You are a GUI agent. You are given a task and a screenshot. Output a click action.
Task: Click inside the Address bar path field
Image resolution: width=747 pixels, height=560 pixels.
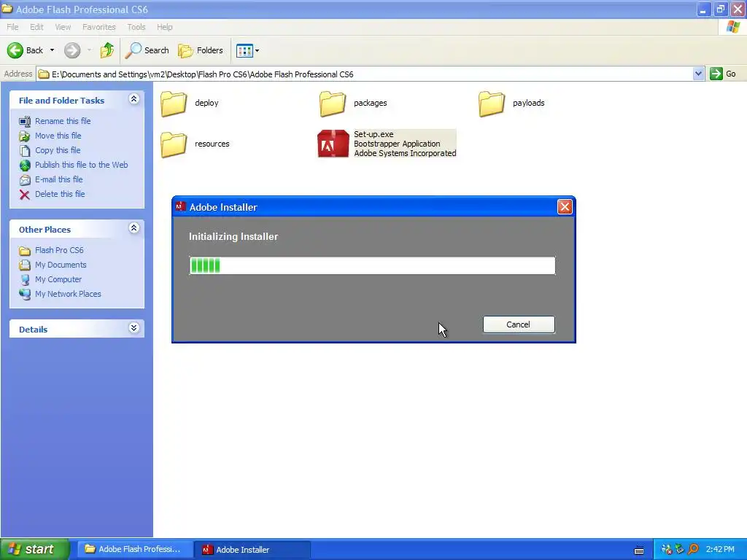[365, 74]
